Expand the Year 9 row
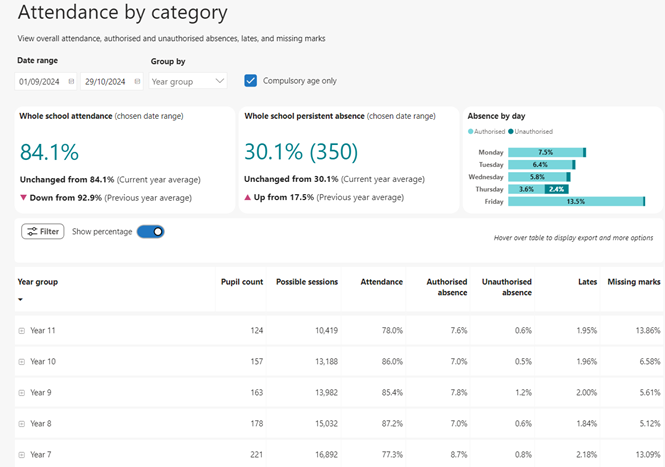The image size is (665, 467). point(22,392)
